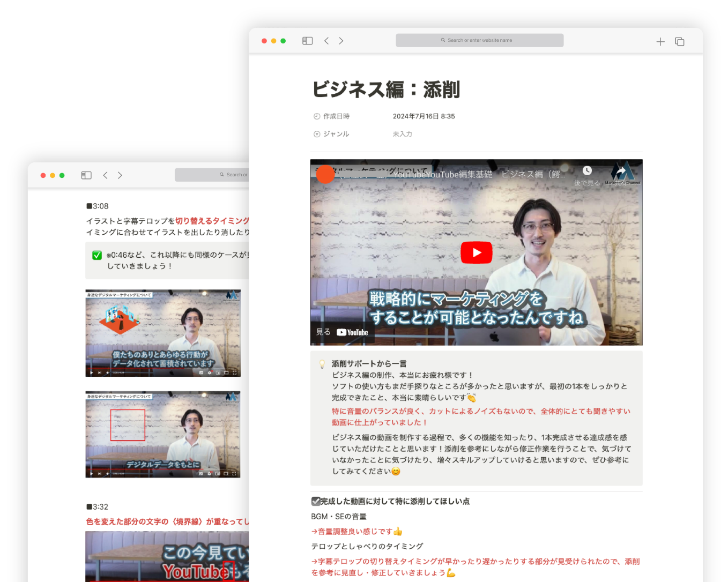Screen dimensions: 728x582
Task: Toggle sidebar in the back browser window
Action: pos(86,175)
